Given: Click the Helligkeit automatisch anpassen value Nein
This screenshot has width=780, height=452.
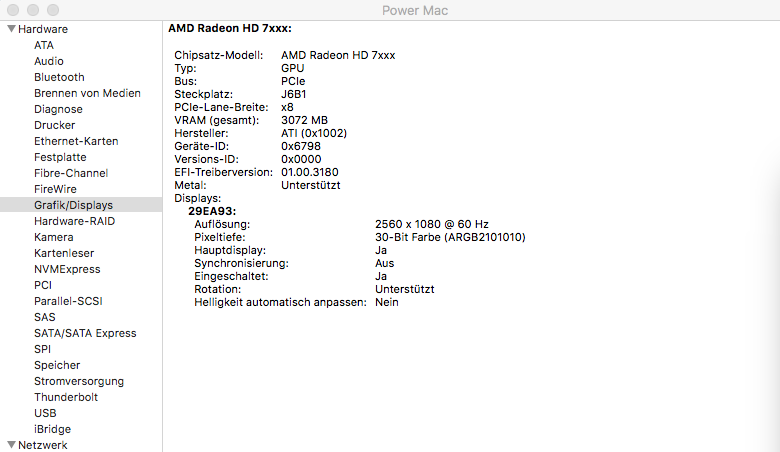Looking at the screenshot, I should (x=387, y=302).
